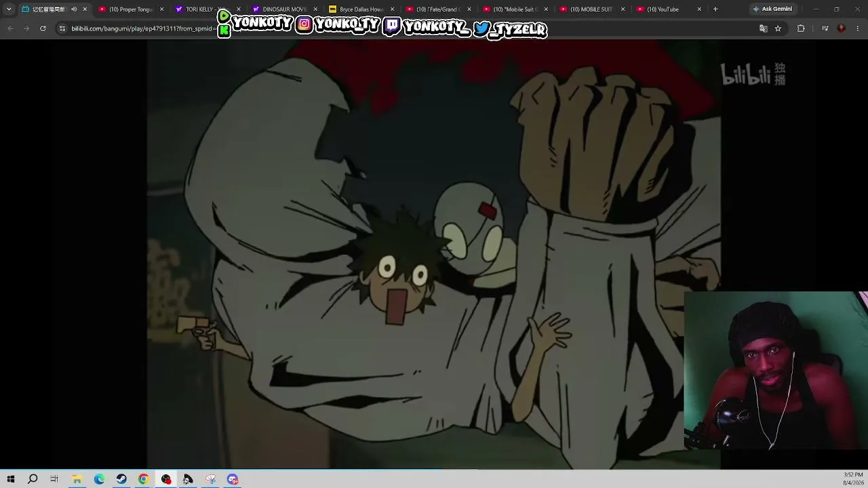Click the Ask Gemini button
868x488 pixels.
point(772,9)
